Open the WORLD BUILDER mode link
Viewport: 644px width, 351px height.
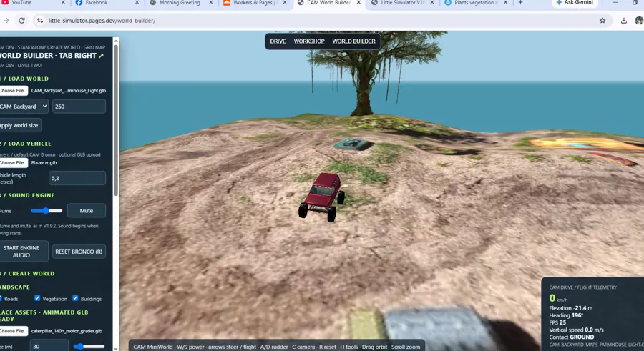pyautogui.click(x=353, y=41)
